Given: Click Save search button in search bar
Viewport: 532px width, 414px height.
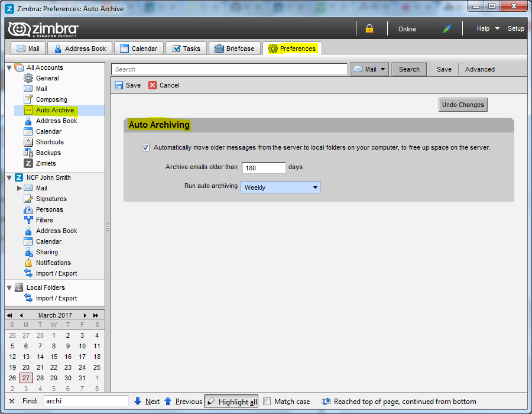Looking at the screenshot, I should 444,69.
